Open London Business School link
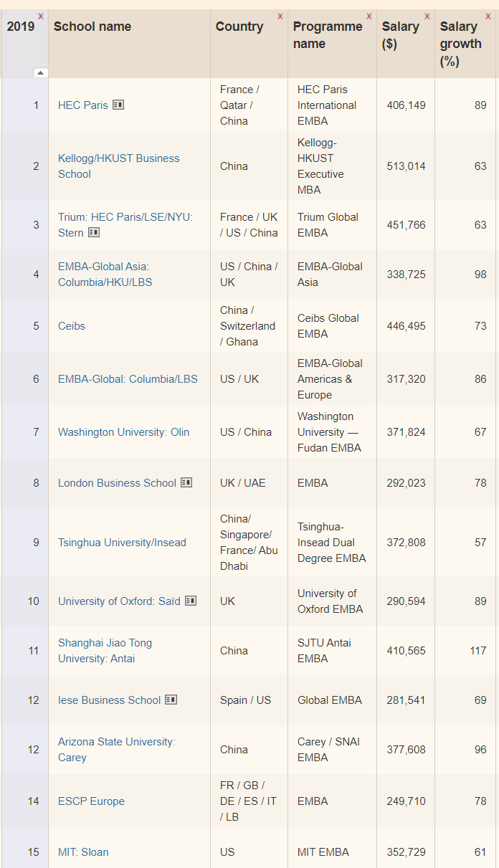 point(117,482)
